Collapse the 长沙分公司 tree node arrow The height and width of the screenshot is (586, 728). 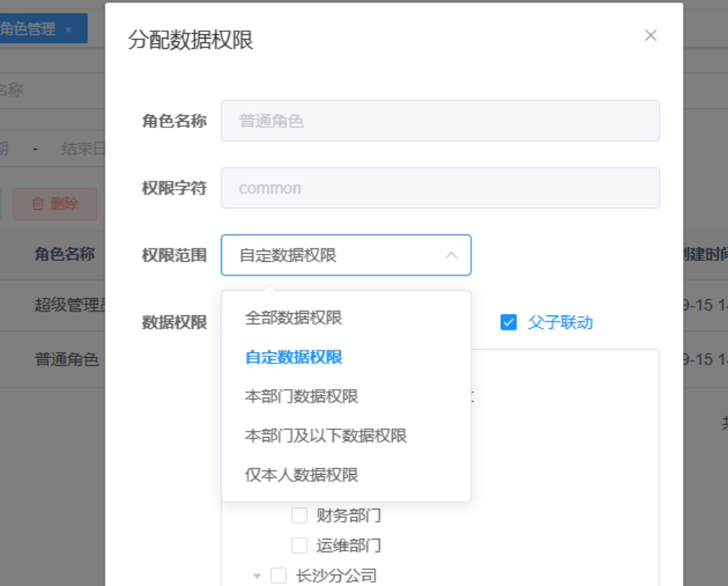pyautogui.click(x=257, y=576)
